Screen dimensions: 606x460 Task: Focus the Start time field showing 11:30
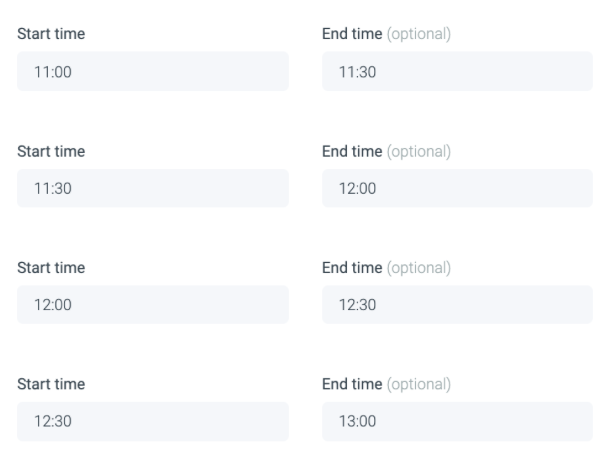pyautogui.click(x=152, y=189)
